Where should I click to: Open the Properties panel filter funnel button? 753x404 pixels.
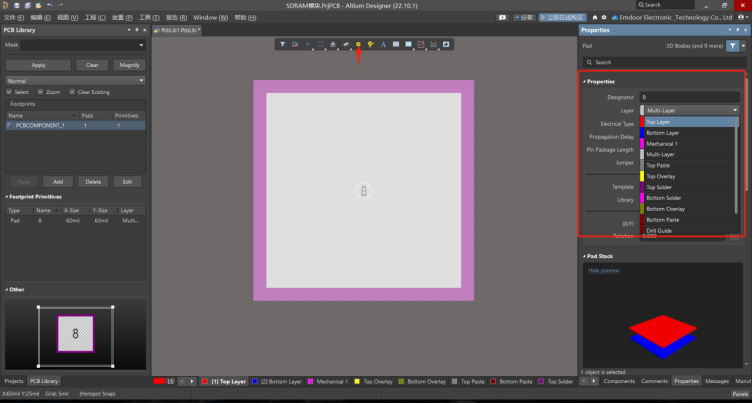click(x=733, y=46)
